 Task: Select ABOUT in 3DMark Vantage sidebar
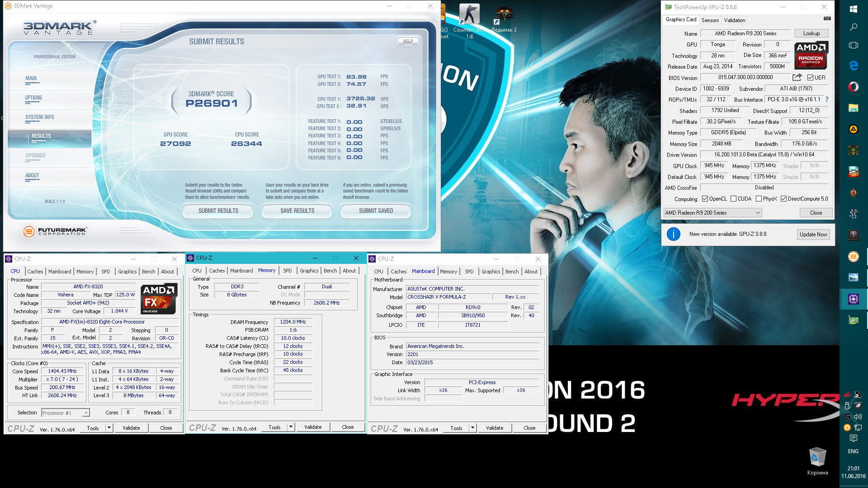point(32,175)
